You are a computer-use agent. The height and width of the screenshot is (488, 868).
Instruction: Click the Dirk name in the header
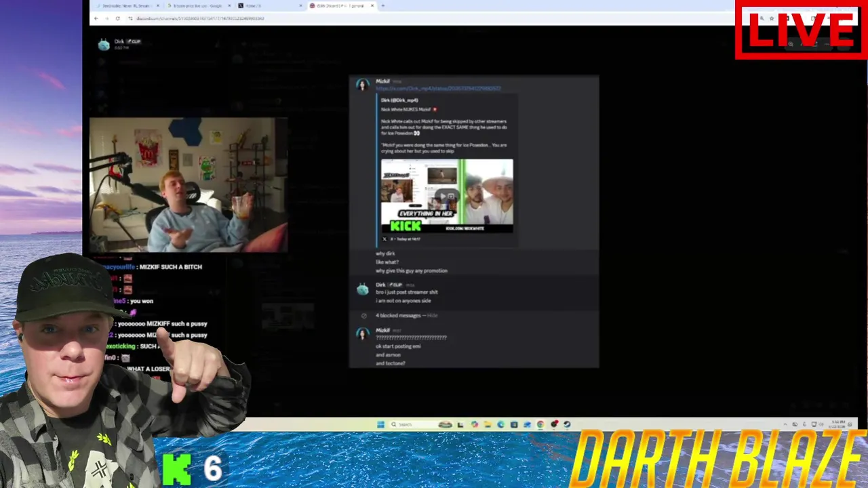point(119,41)
